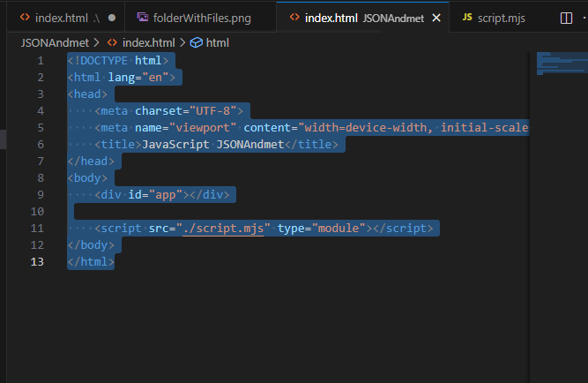Click the ./script.mjs link in code
Image resolution: width=588 pixels, height=383 pixels.
[x=223, y=229]
